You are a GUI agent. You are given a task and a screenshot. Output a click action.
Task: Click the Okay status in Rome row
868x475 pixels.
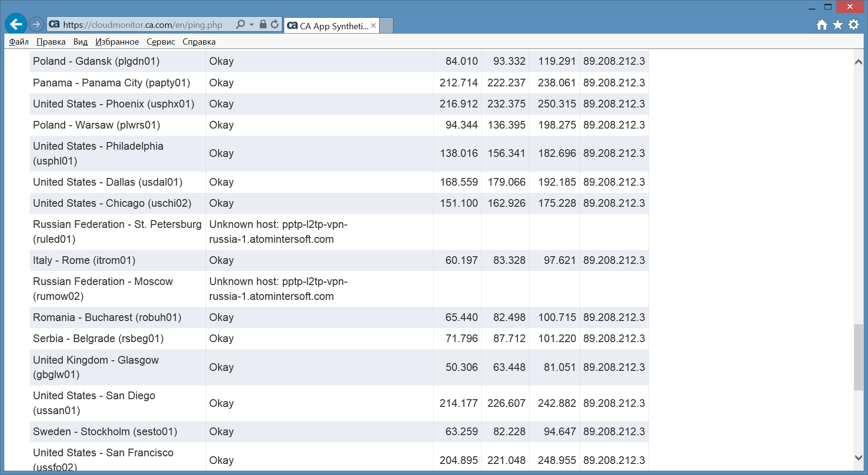click(x=221, y=261)
